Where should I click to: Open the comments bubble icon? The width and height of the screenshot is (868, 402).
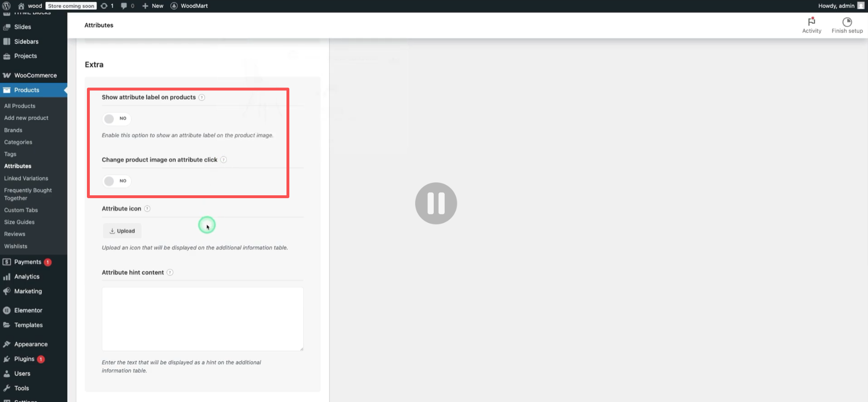(x=124, y=6)
